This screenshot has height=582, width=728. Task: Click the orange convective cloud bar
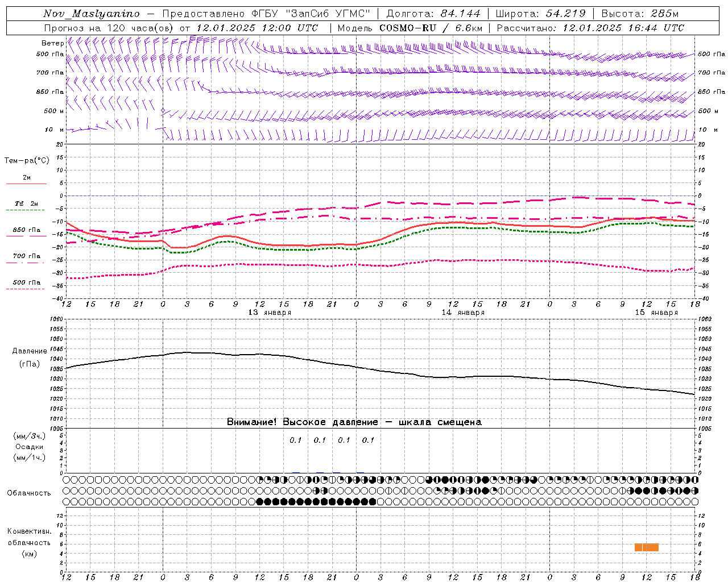(647, 547)
